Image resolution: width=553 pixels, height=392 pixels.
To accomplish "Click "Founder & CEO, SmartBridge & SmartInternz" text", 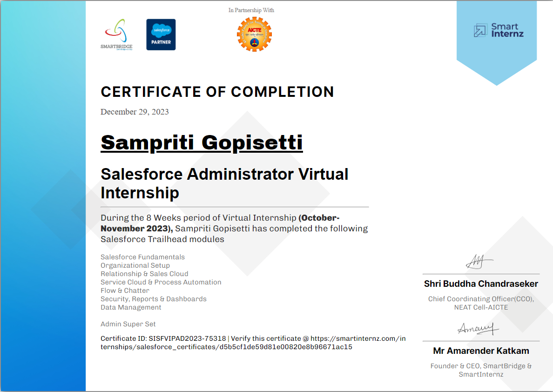I will point(481,370).
